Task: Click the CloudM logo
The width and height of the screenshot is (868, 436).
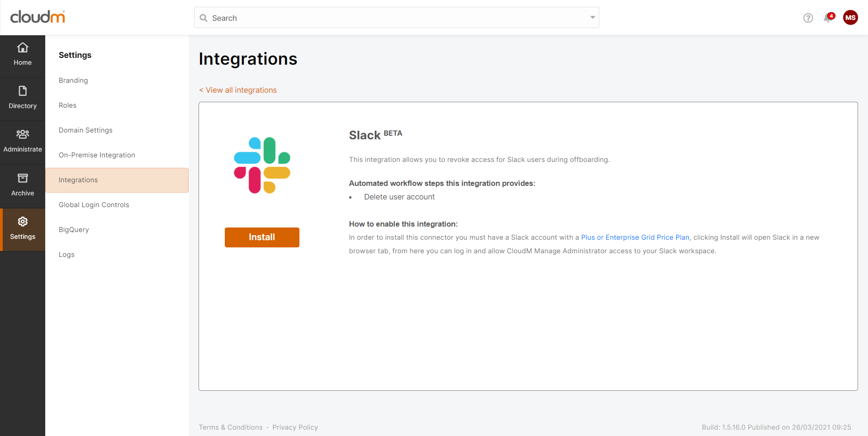Action: point(38,17)
